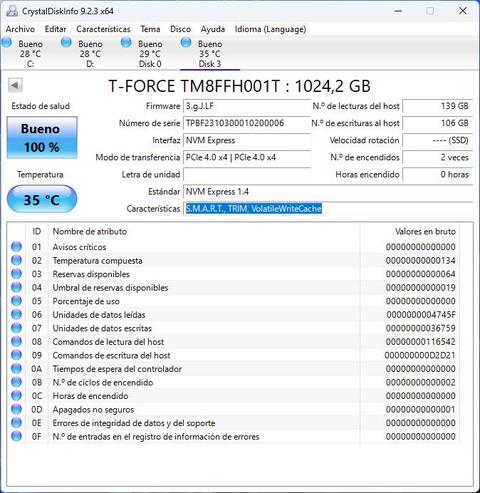Click the Firmware value field
Screen dimensions: 480x493
tap(247, 106)
